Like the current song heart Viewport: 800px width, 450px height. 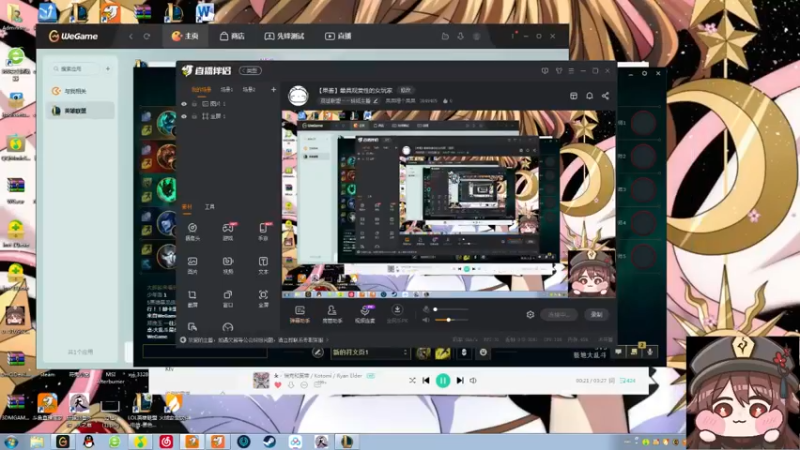point(278,385)
